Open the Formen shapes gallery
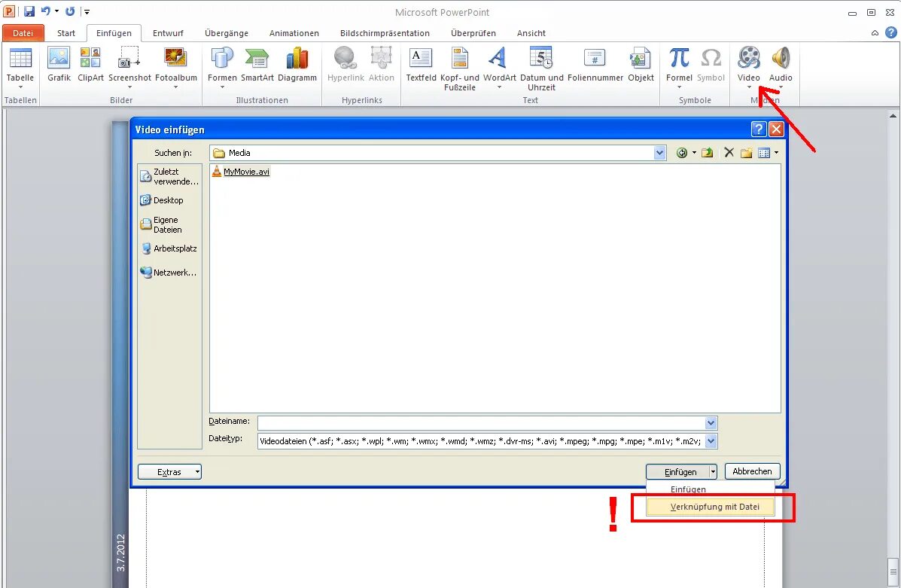 222,67
